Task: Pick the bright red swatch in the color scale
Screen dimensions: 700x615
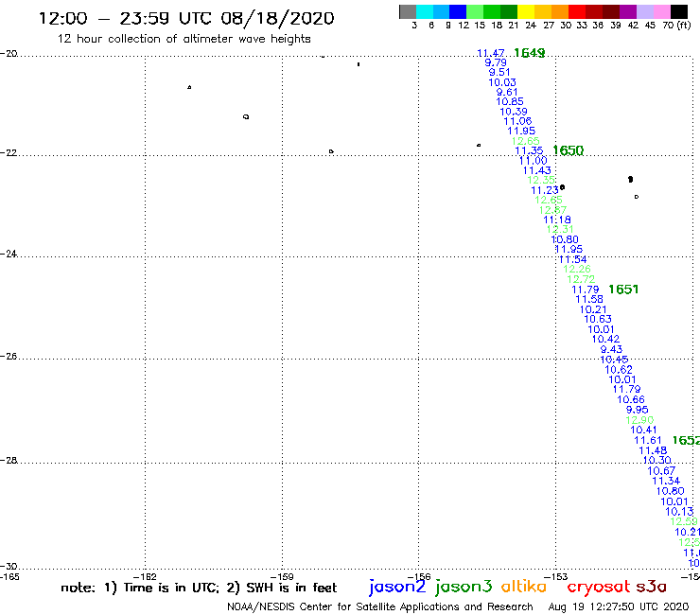Action: [x=577, y=11]
